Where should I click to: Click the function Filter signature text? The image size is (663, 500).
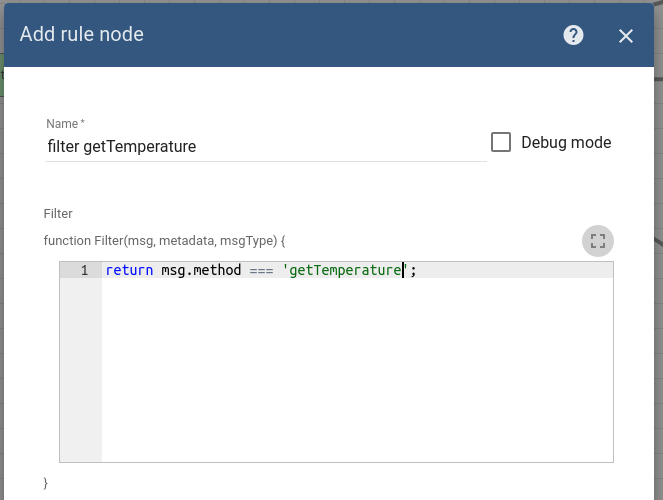[x=165, y=241]
